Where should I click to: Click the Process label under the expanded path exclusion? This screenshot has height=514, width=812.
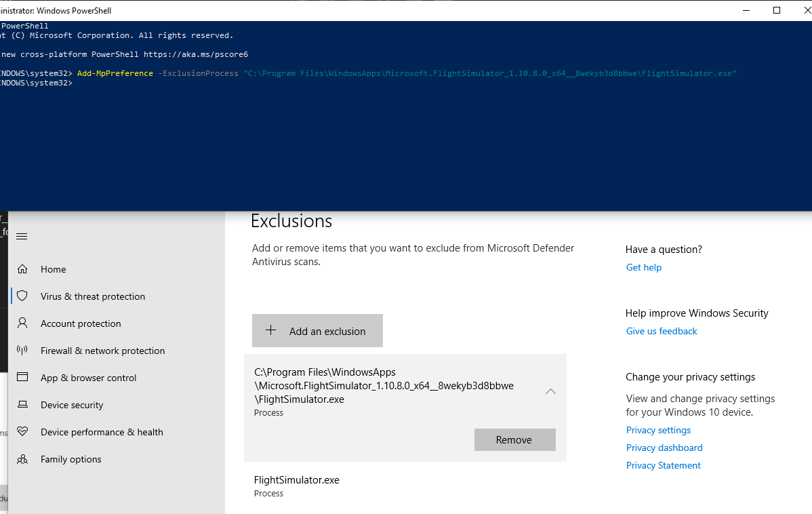268,413
